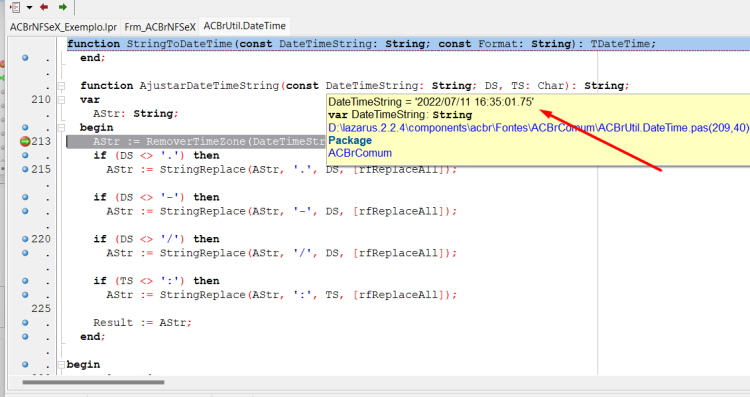The image size is (750, 397).
Task: Place the cursor on 'if (DS <> '/') then'
Action: coord(156,239)
